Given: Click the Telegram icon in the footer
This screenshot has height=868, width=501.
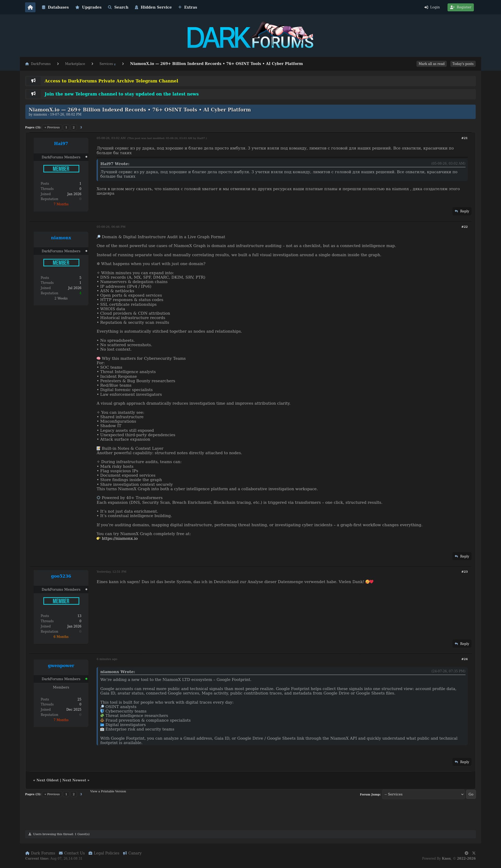Looking at the screenshot, I should click(x=466, y=853).
